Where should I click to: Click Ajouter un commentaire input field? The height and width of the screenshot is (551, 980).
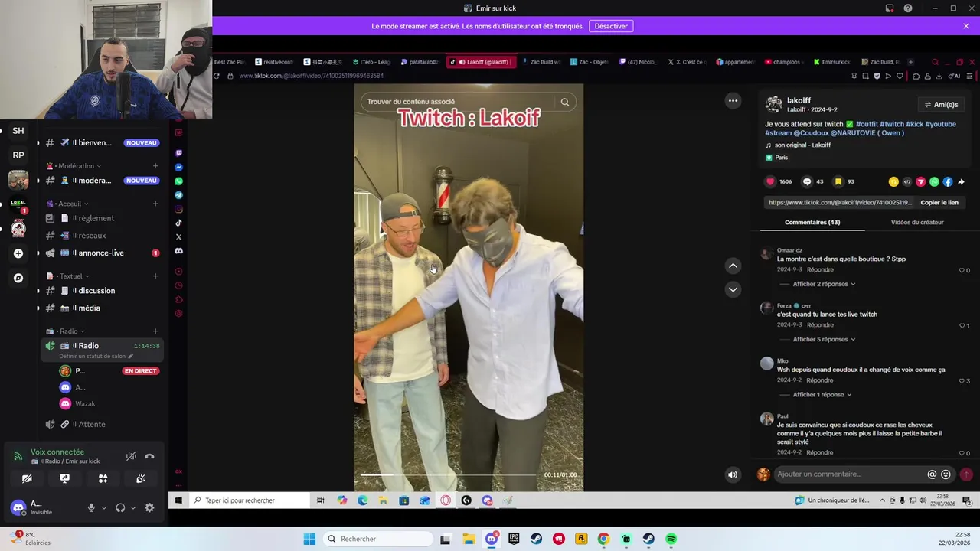point(850,474)
